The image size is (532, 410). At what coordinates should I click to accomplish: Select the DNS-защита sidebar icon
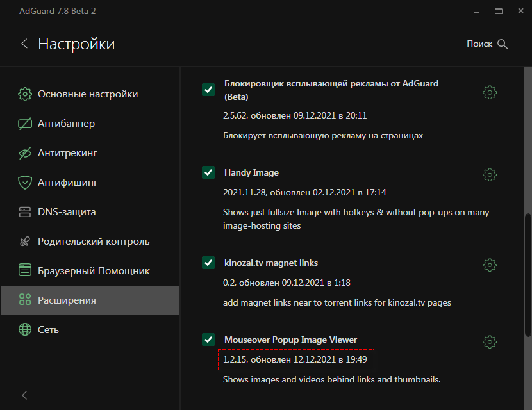click(24, 211)
